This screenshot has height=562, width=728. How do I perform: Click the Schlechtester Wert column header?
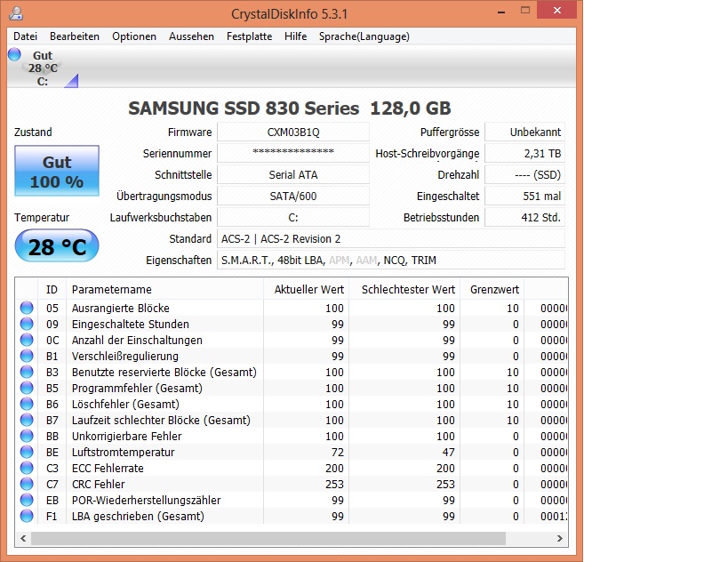tap(404, 289)
